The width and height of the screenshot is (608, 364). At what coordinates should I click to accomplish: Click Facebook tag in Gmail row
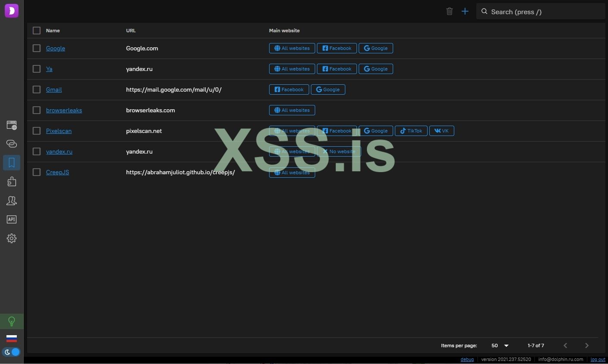289,89
